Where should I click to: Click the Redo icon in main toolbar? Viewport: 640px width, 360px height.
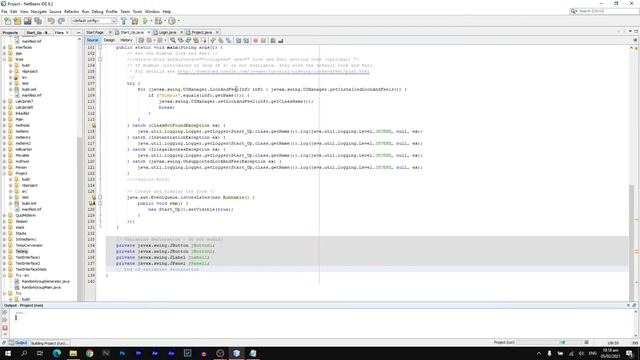(x=61, y=21)
